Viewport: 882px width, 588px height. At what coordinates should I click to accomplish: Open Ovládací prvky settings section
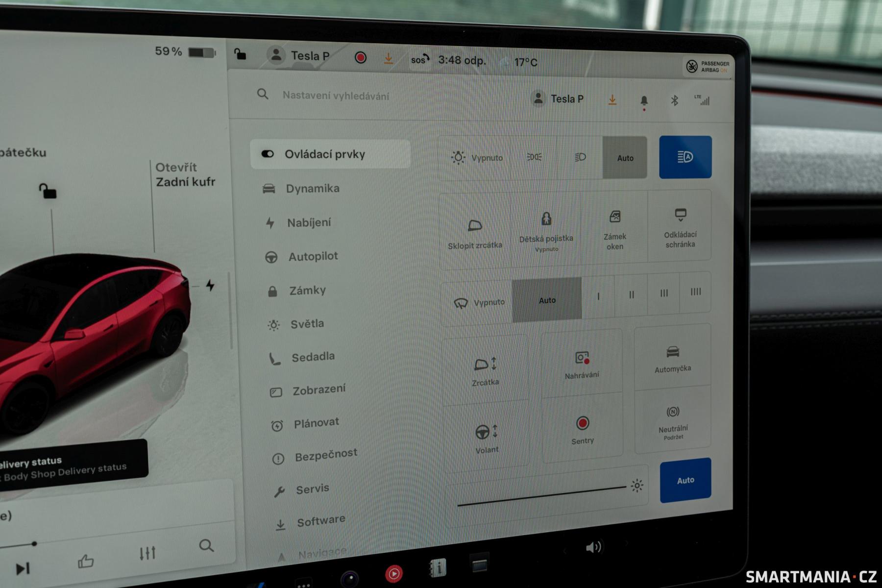pos(330,154)
